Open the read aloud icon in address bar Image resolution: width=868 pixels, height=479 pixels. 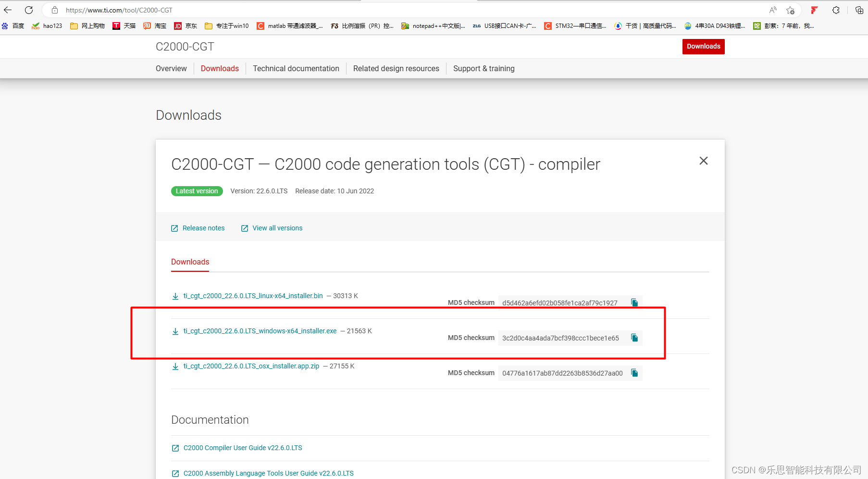pos(773,10)
